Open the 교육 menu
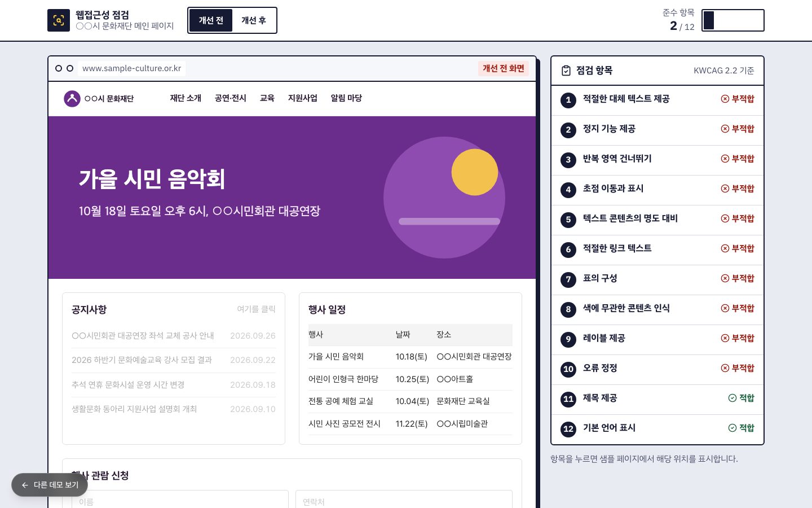812x508 pixels. tap(267, 98)
